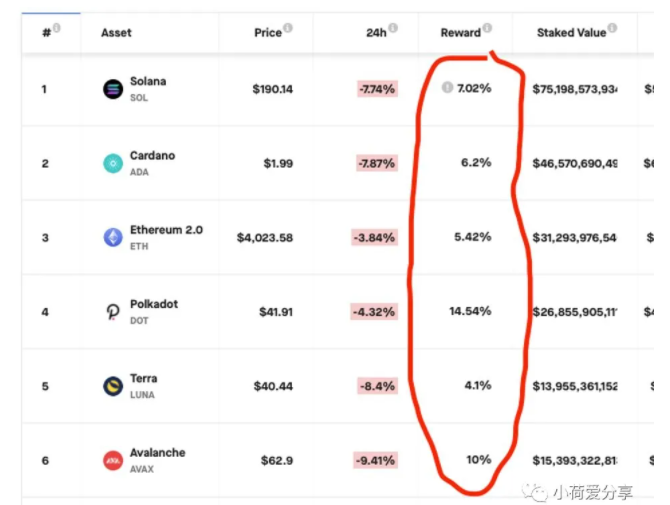The width and height of the screenshot is (670, 505).
Task: Click the Solana logo icon
Action: pyautogui.click(x=113, y=89)
